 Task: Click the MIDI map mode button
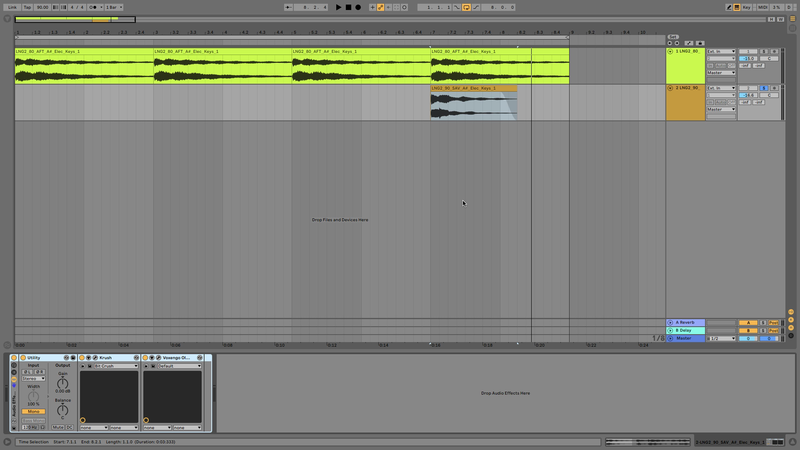click(x=762, y=7)
